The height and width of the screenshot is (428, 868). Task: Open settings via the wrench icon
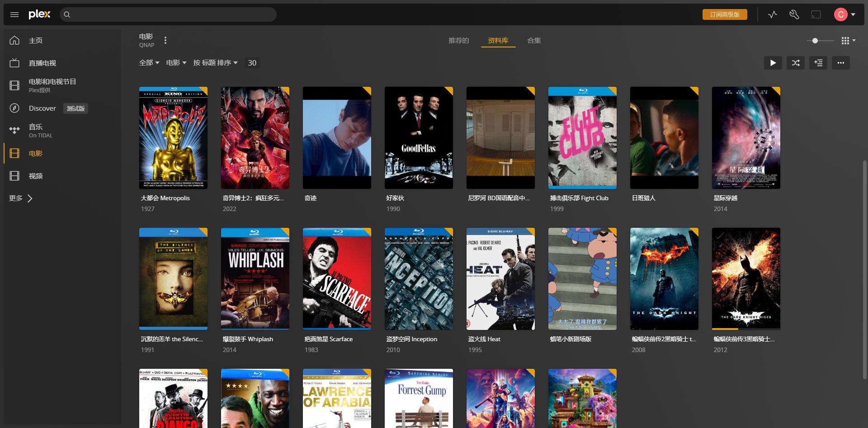pyautogui.click(x=794, y=14)
